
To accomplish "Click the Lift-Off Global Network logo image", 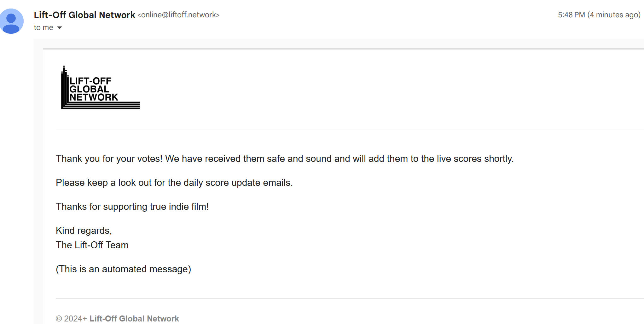I will pos(101,87).
